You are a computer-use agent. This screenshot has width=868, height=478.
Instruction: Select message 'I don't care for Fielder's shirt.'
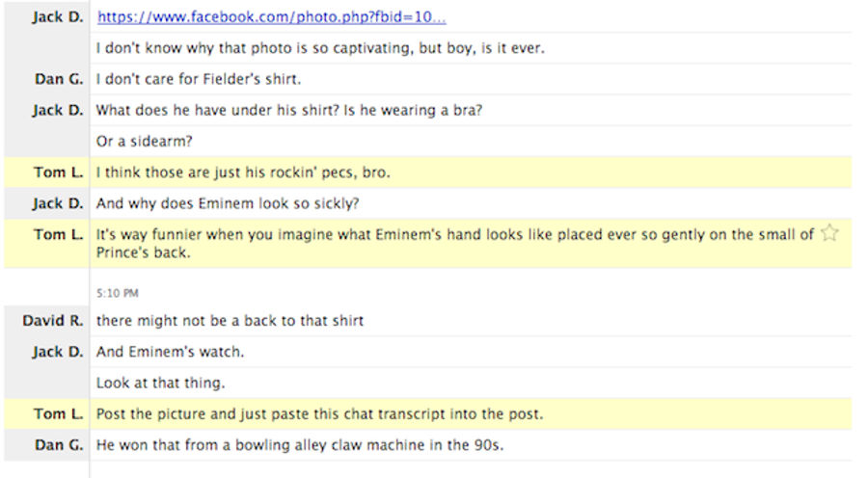198,79
